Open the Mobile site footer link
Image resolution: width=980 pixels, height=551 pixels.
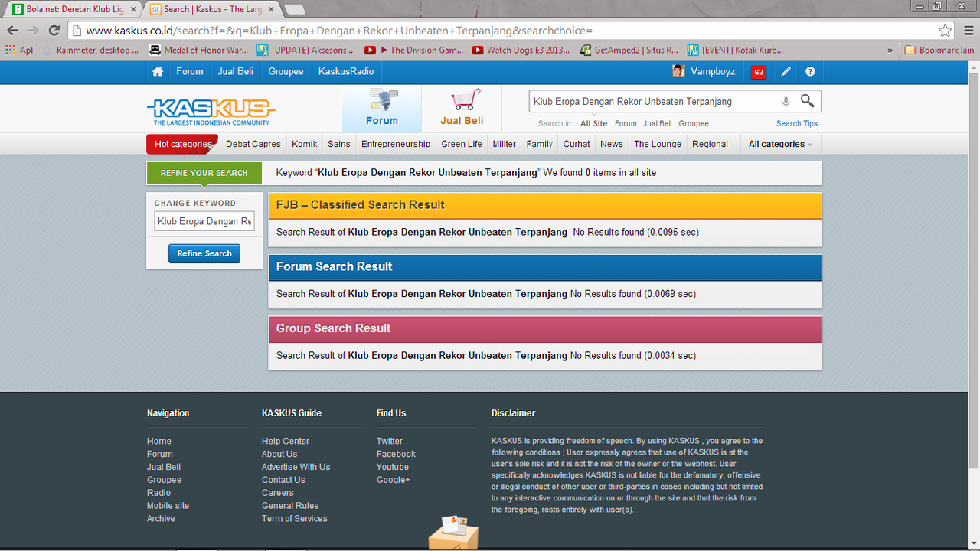pos(168,506)
